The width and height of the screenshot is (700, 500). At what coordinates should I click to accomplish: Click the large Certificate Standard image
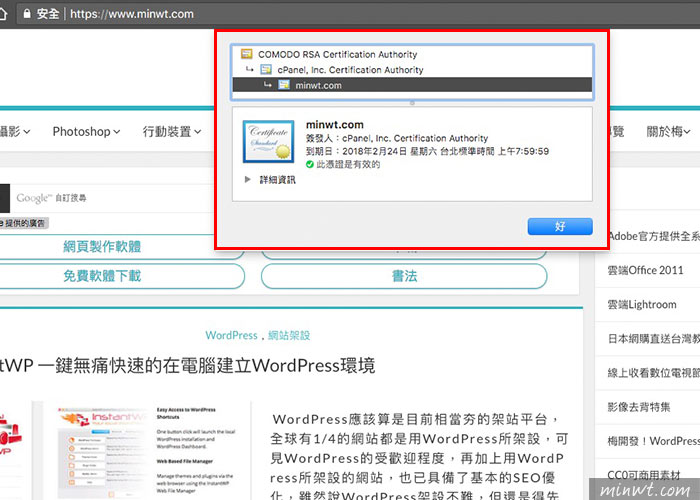(269, 142)
